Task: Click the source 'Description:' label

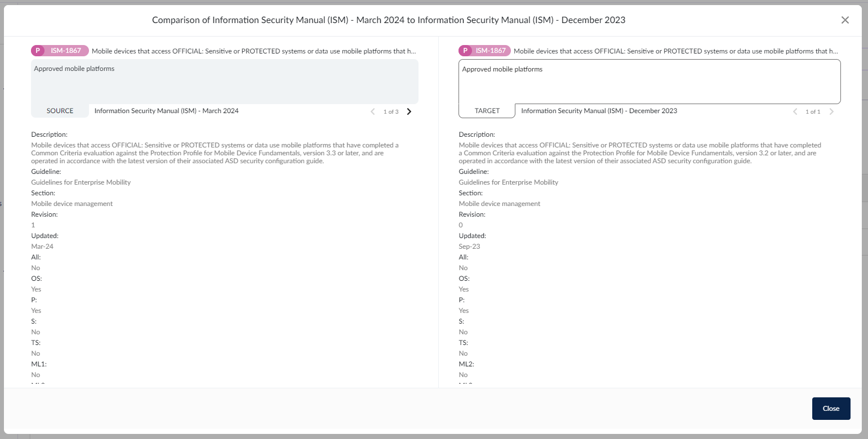Action: (50, 135)
